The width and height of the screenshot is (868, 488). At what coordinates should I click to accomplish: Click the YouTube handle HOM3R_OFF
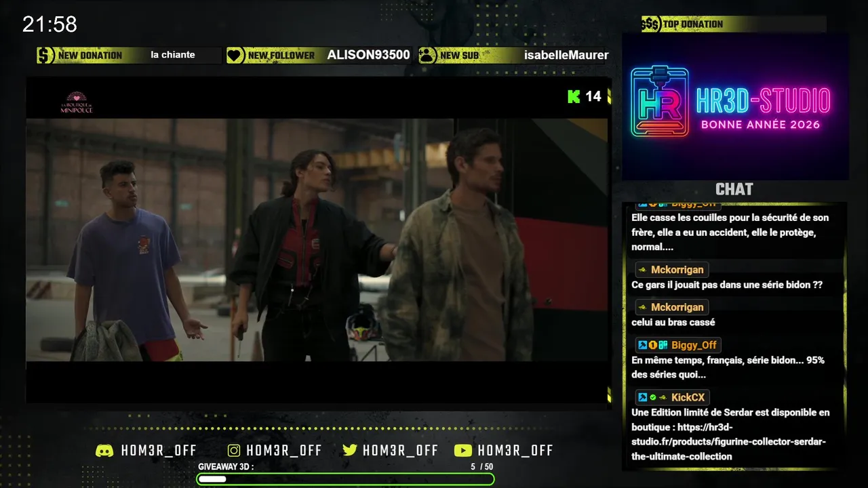pos(515,451)
